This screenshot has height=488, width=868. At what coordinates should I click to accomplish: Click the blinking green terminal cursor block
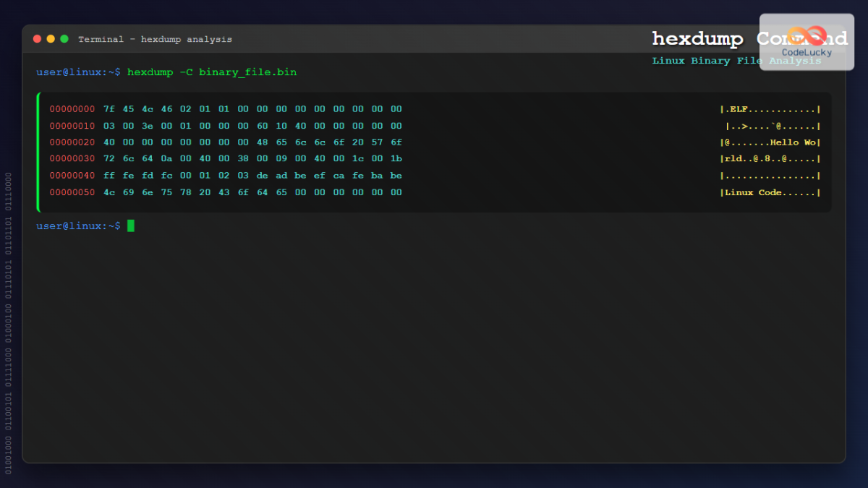click(x=131, y=226)
